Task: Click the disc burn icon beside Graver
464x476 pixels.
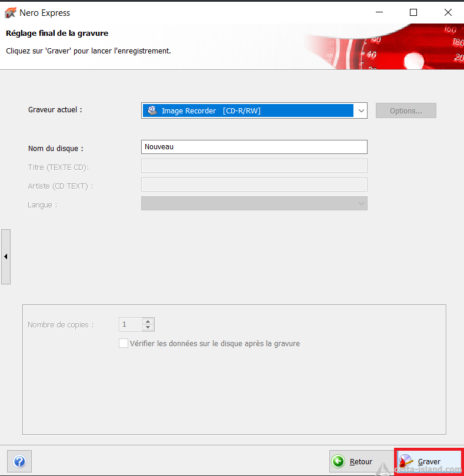Action: click(406, 461)
